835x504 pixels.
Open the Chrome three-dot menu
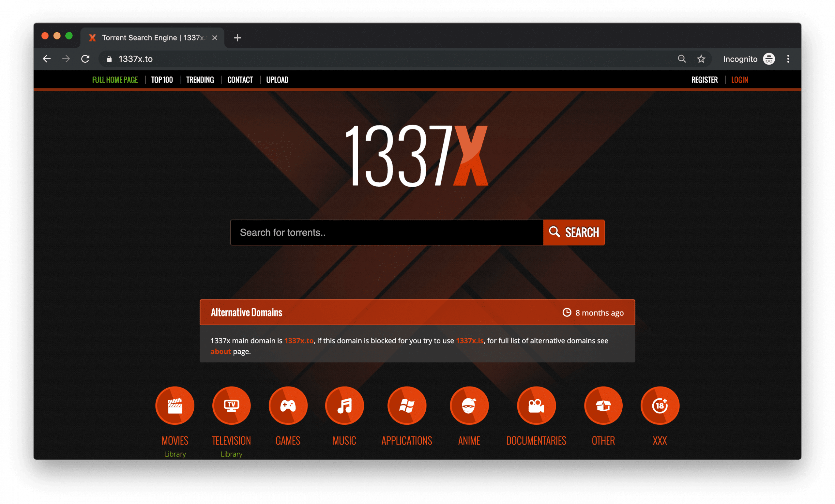click(x=788, y=59)
